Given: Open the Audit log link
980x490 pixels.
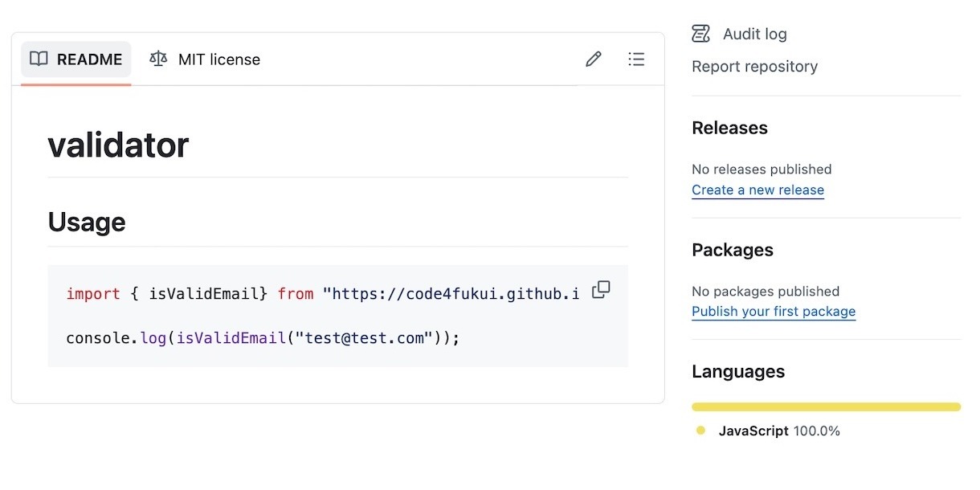Looking at the screenshot, I should click(754, 34).
